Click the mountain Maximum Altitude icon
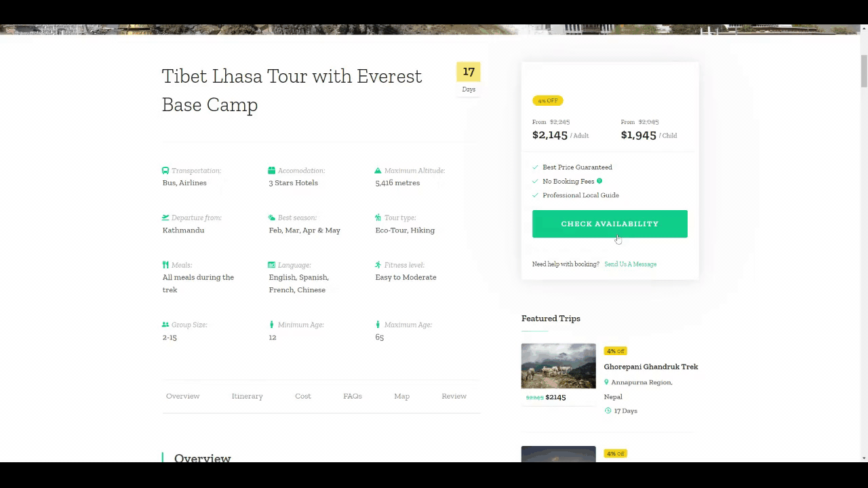This screenshot has width=868, height=488. tap(378, 171)
